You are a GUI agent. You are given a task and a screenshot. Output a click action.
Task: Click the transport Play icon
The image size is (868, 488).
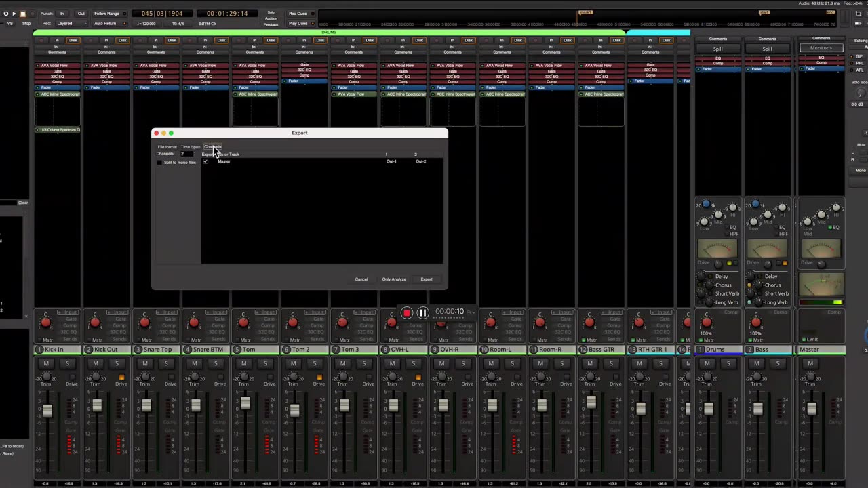14,14
